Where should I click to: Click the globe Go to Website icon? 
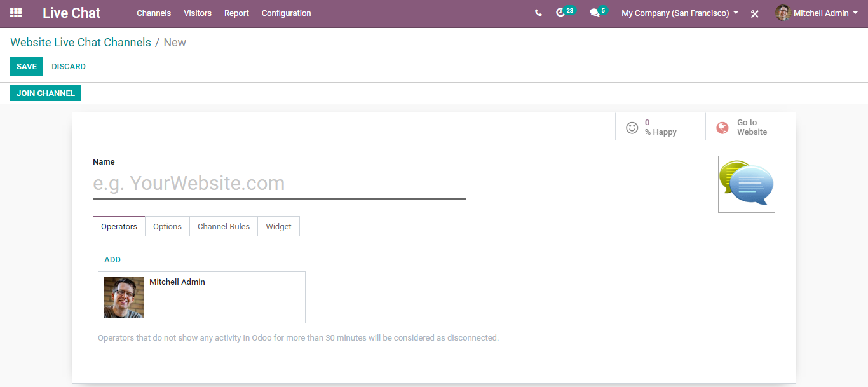tap(722, 127)
